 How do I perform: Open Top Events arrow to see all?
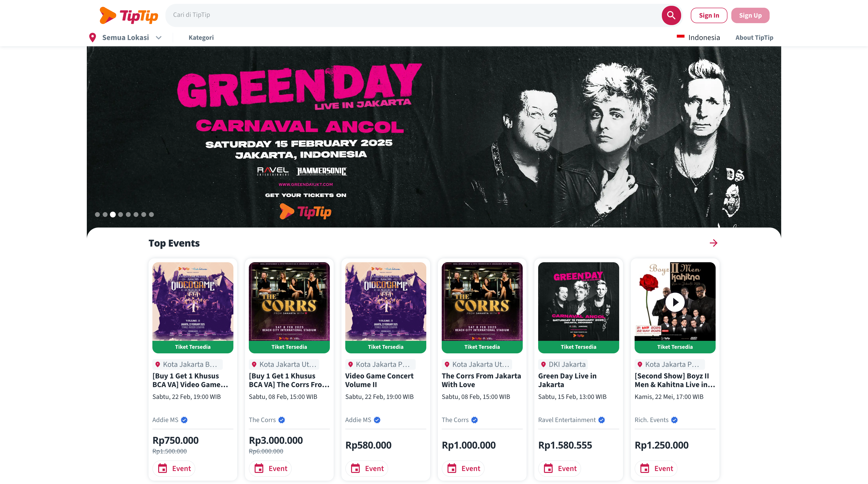tap(713, 243)
